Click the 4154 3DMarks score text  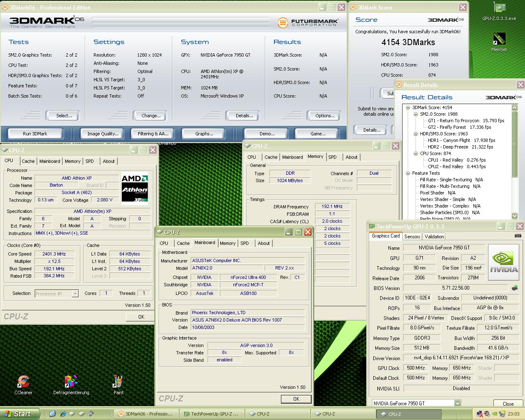pyautogui.click(x=408, y=42)
